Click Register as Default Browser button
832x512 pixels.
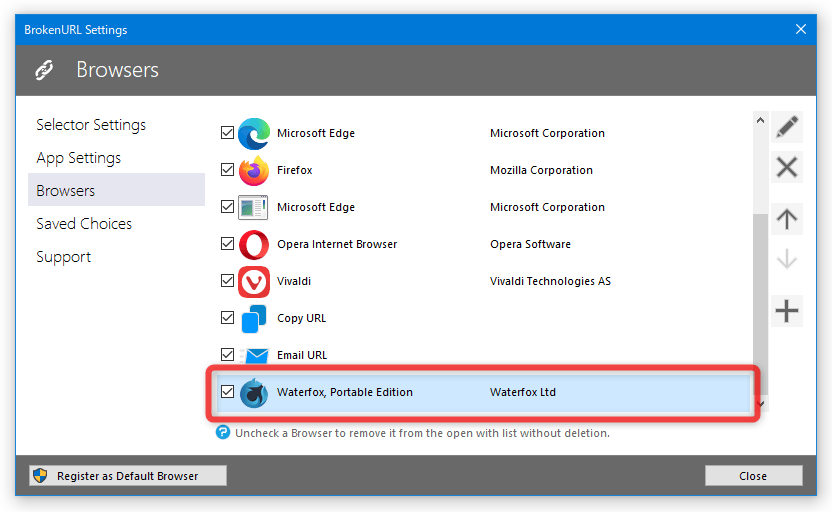coord(128,475)
